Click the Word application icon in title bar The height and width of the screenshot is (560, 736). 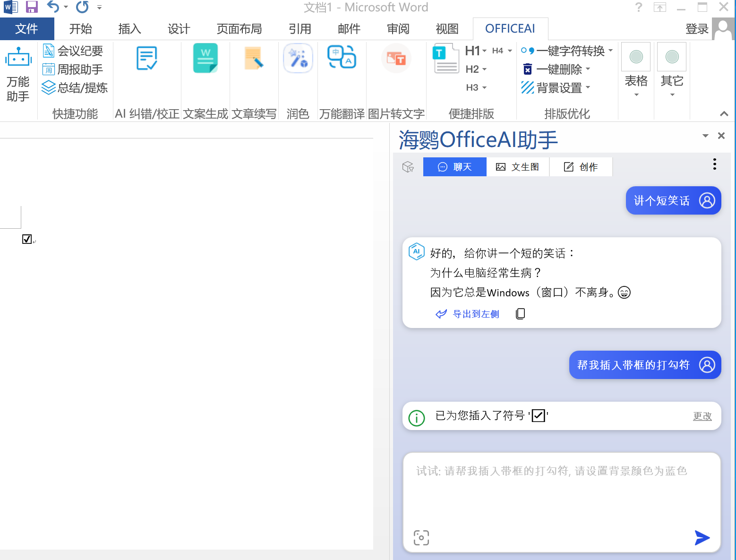tap(10, 7)
